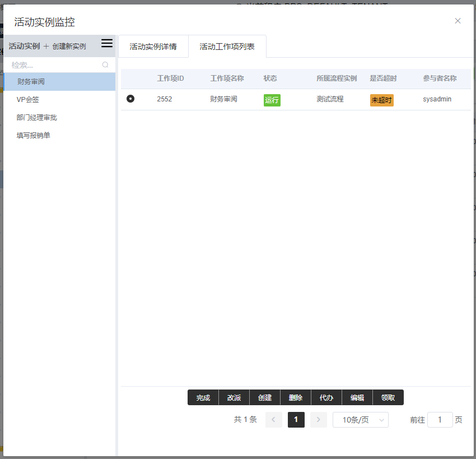The image size is (476, 459).
Task: Go to next page arrow
Action: click(x=318, y=420)
